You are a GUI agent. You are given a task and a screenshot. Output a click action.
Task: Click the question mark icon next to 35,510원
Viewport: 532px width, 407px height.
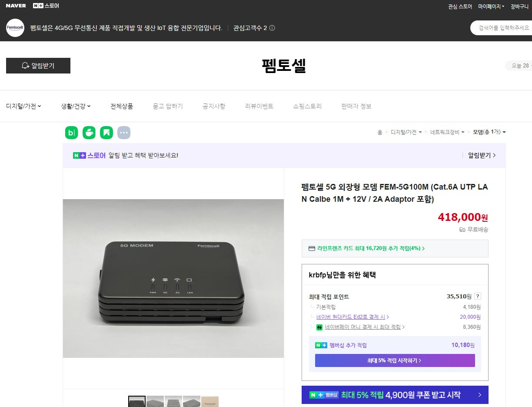477,296
